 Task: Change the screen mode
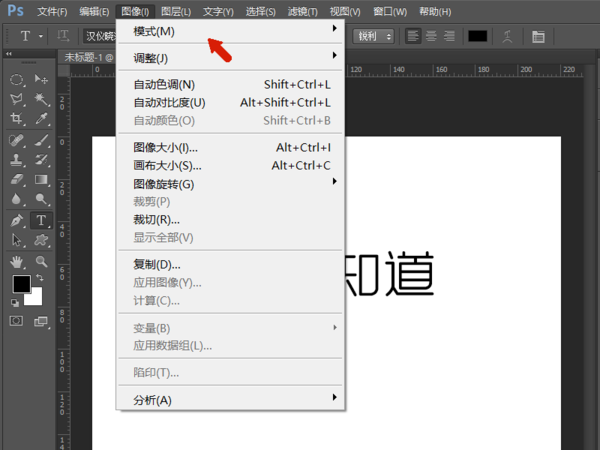click(x=41, y=321)
